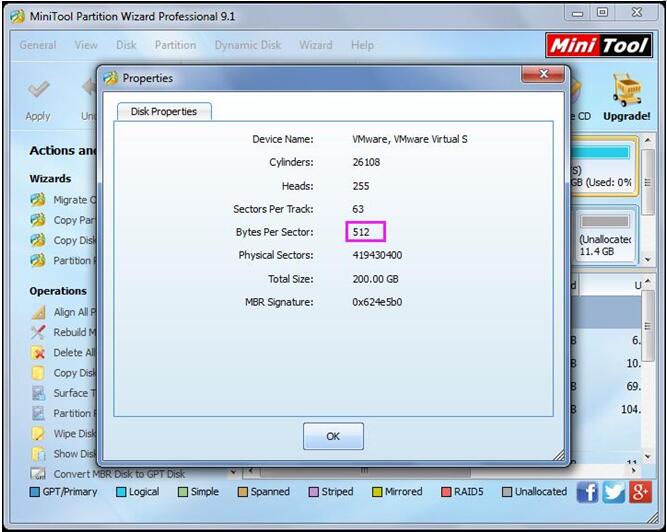Open the View menu
The height and width of the screenshot is (532, 667).
click(86, 45)
